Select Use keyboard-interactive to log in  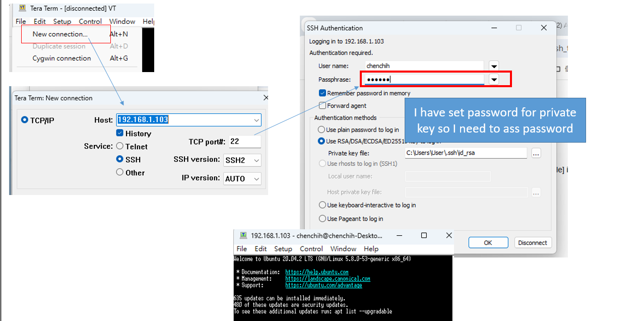[x=323, y=205]
